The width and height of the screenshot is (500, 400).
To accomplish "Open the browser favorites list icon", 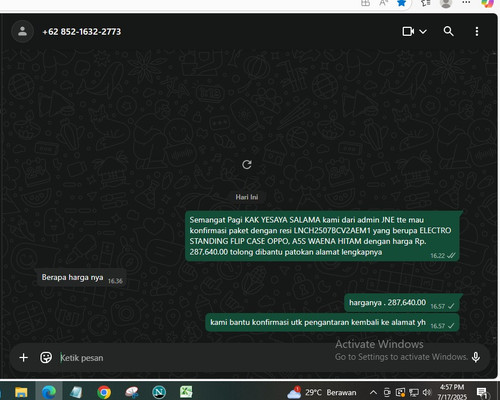I will point(425,3).
